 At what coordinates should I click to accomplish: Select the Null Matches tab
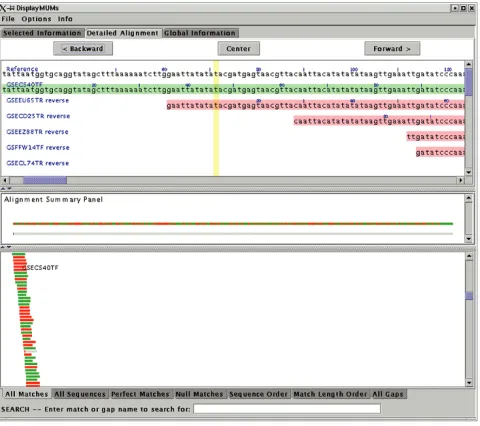199,394
